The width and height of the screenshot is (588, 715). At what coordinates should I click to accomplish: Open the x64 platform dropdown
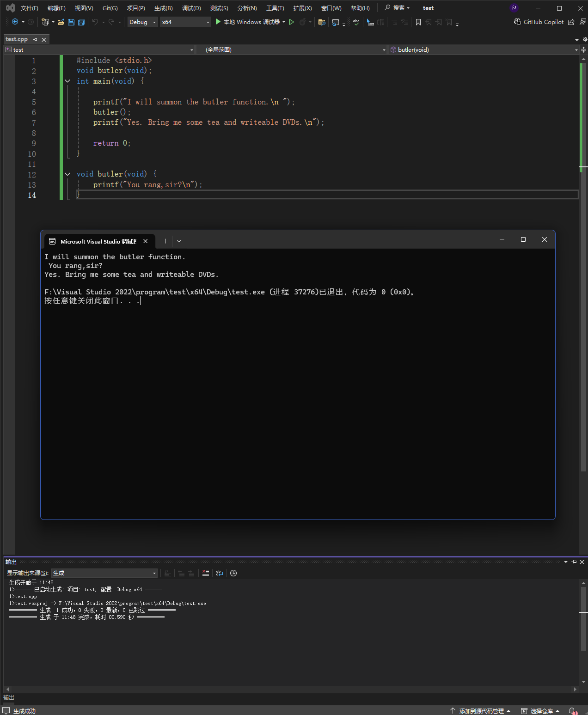click(x=186, y=22)
